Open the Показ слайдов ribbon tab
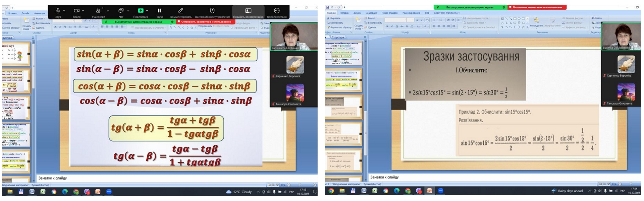Screen dimensions: 644x201 click(x=389, y=13)
